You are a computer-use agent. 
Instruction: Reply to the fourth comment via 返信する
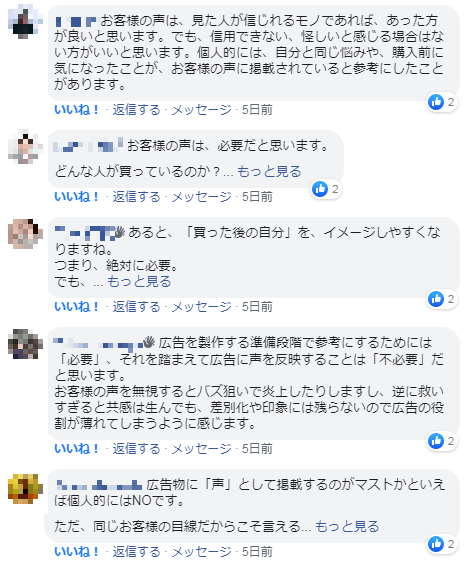[136, 449]
